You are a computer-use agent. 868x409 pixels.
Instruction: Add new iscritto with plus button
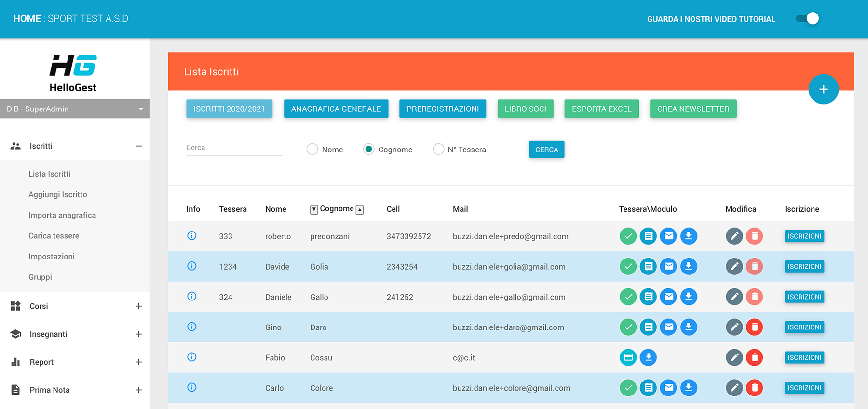(x=823, y=89)
